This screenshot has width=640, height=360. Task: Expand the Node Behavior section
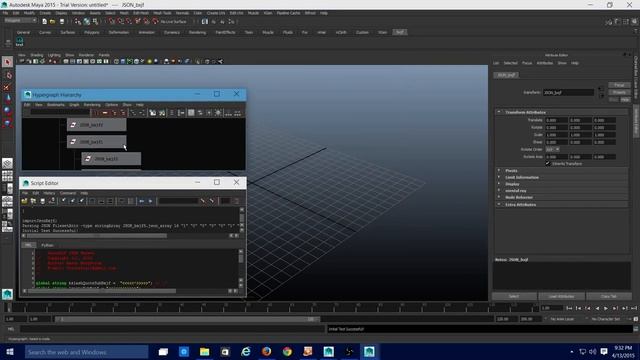(x=499, y=197)
